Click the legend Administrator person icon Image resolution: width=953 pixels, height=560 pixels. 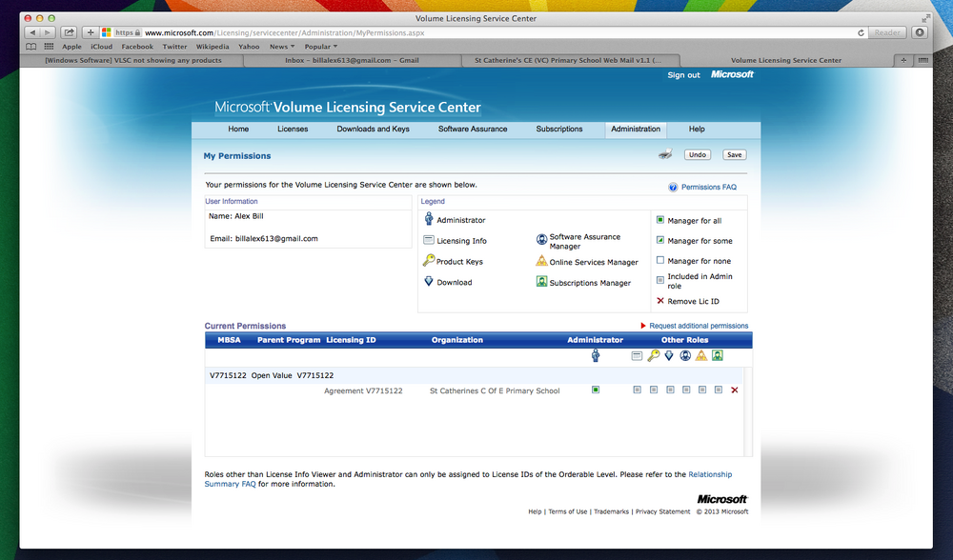429,219
